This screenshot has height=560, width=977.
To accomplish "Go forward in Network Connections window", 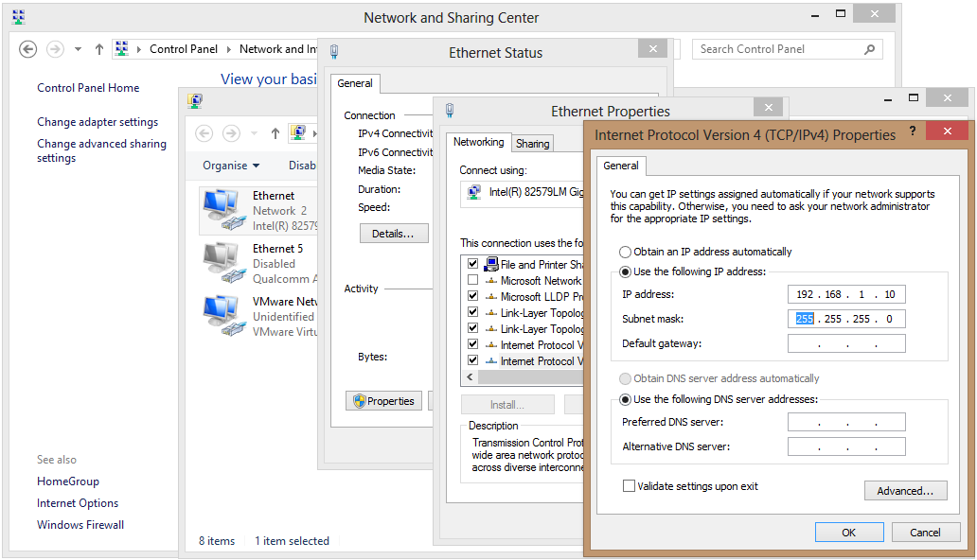I will tap(231, 133).
